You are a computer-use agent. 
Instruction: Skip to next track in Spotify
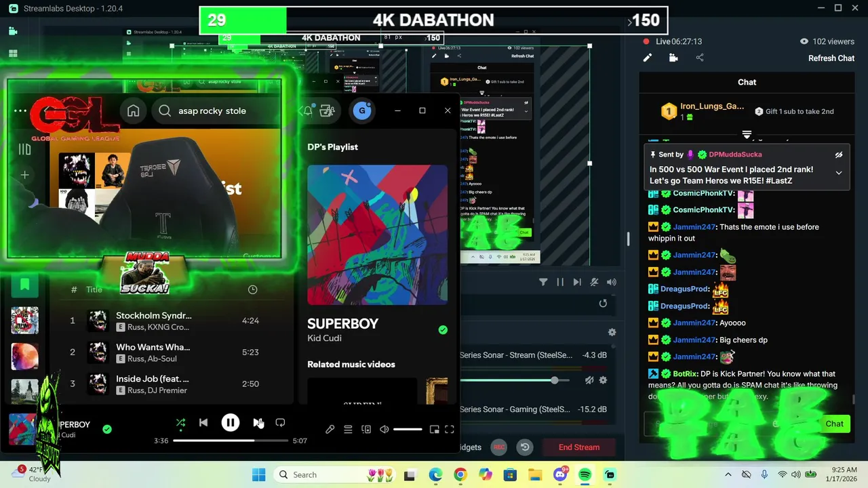click(x=258, y=423)
